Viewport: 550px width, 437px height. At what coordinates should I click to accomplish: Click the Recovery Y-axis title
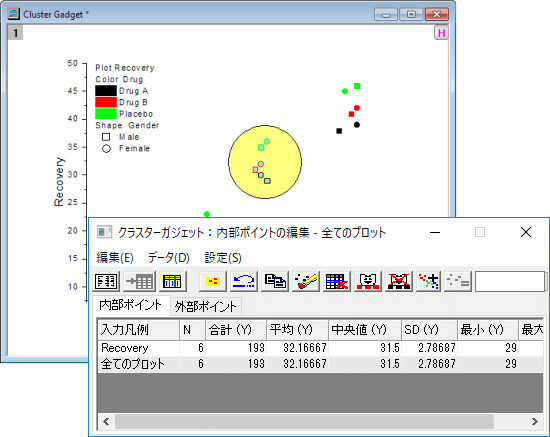59,182
